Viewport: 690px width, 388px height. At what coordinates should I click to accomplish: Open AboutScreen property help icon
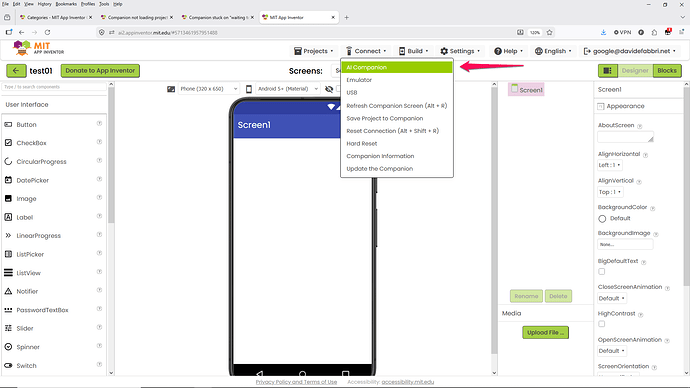point(639,126)
